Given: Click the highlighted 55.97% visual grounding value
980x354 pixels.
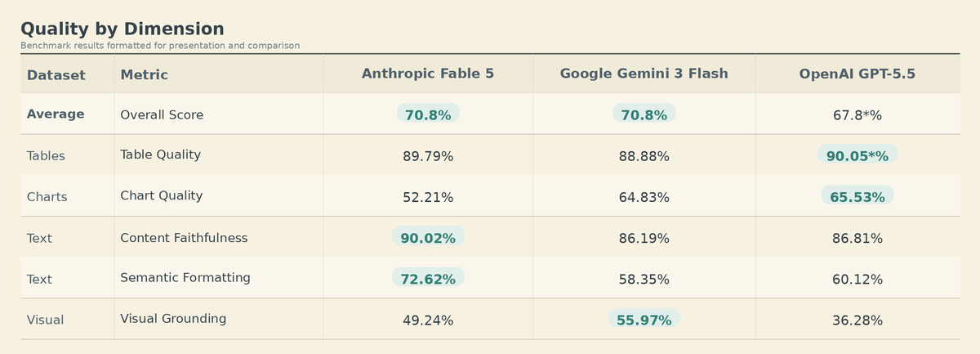Looking at the screenshot, I should [644, 320].
